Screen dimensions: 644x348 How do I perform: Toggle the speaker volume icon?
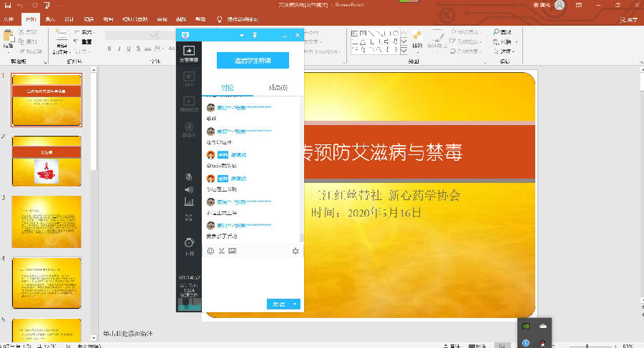(189, 189)
